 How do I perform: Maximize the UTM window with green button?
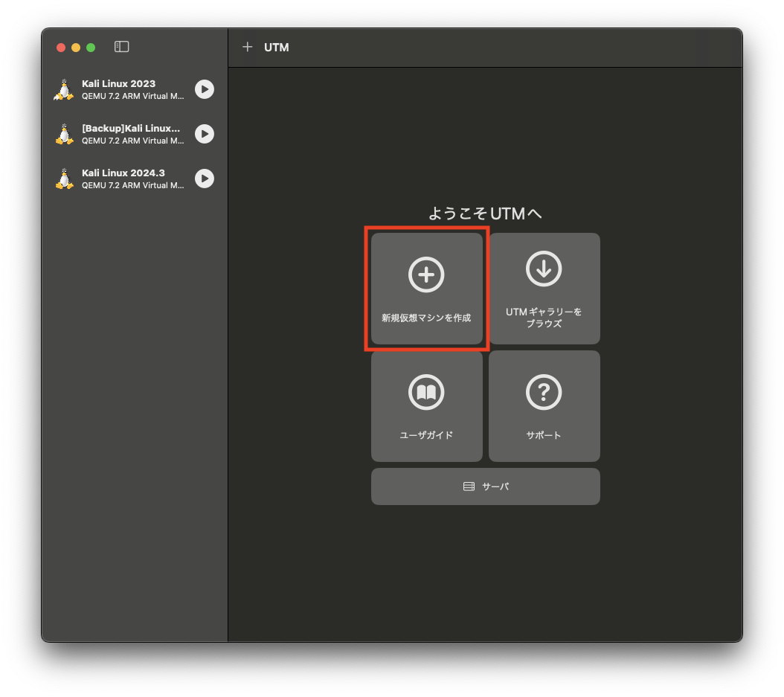91,48
